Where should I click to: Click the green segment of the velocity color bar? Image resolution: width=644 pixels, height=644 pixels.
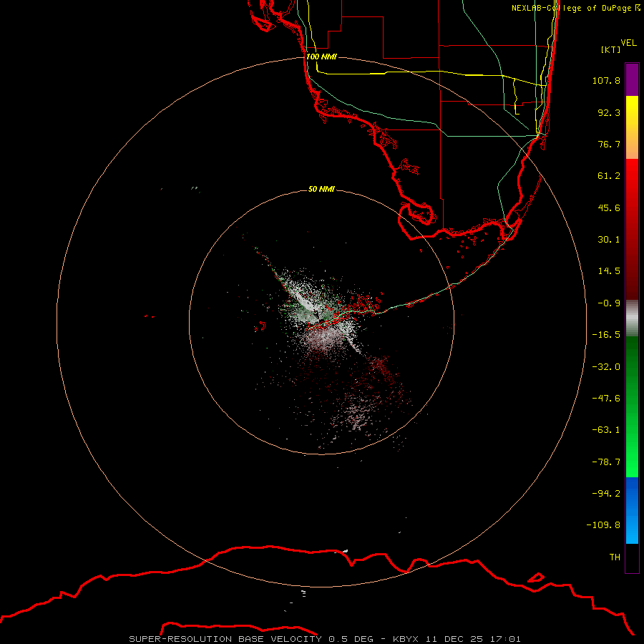point(632,406)
